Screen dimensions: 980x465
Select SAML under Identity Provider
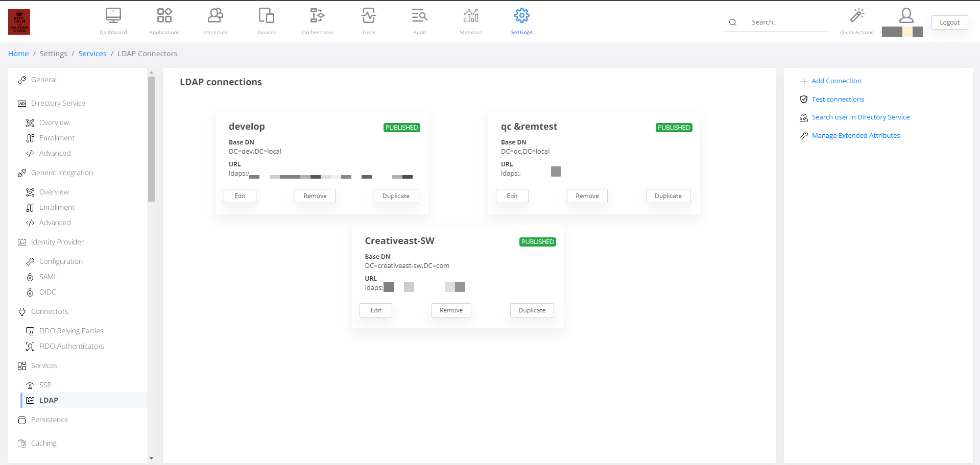pyautogui.click(x=48, y=277)
